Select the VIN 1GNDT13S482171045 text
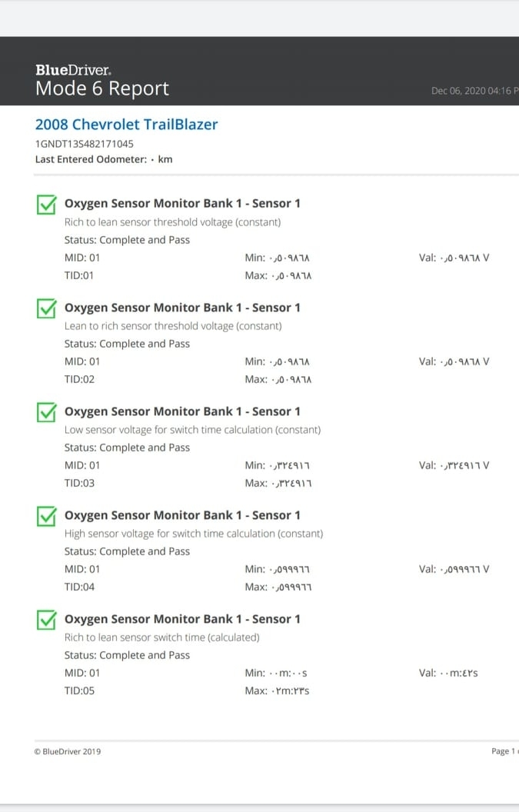The width and height of the screenshot is (519, 812). coord(85,144)
